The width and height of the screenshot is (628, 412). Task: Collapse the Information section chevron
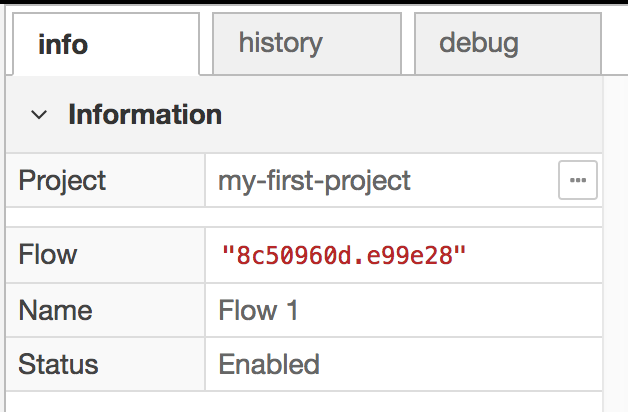[39, 115]
